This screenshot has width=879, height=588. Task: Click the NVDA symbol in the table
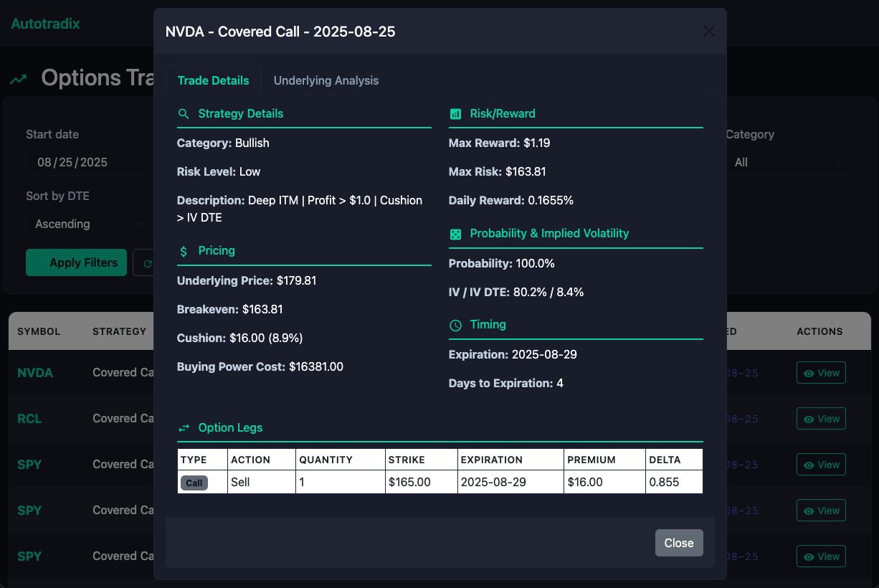pyautogui.click(x=35, y=373)
